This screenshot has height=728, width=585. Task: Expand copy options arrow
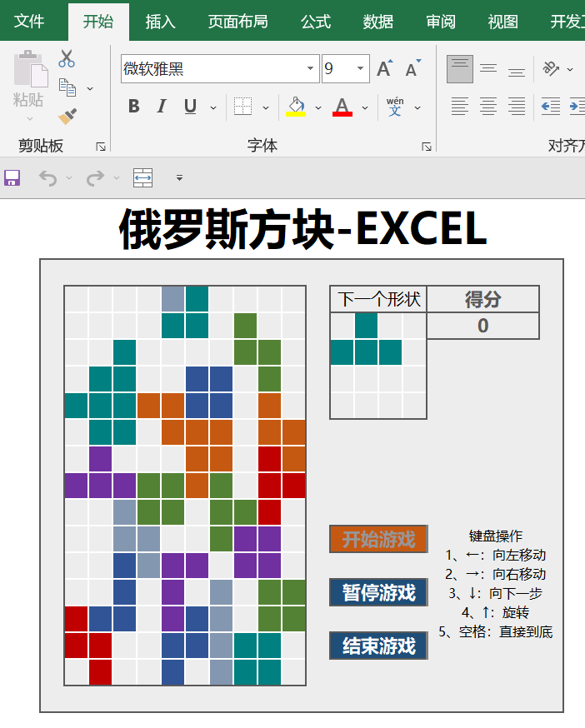90,88
